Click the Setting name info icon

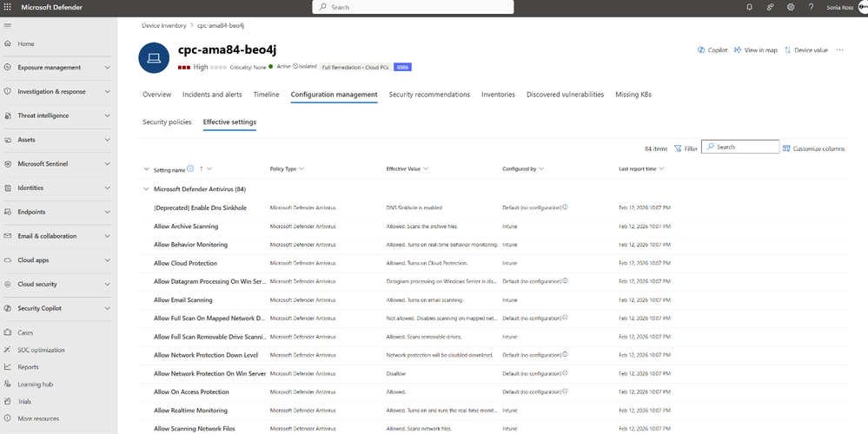[x=190, y=168]
